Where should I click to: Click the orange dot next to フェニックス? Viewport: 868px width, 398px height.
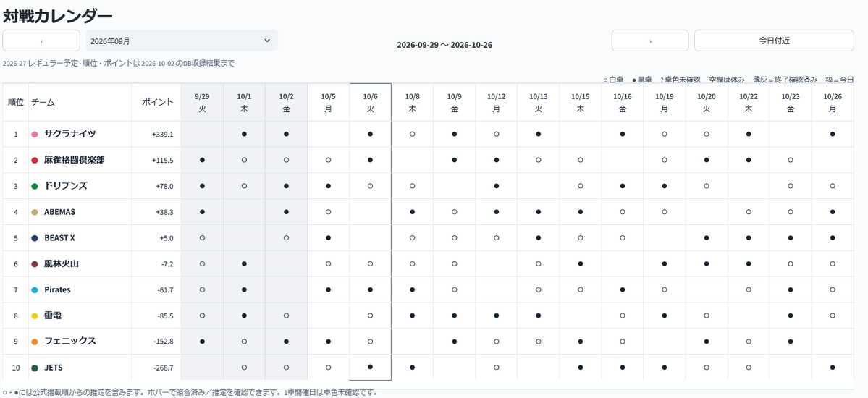coord(35,342)
